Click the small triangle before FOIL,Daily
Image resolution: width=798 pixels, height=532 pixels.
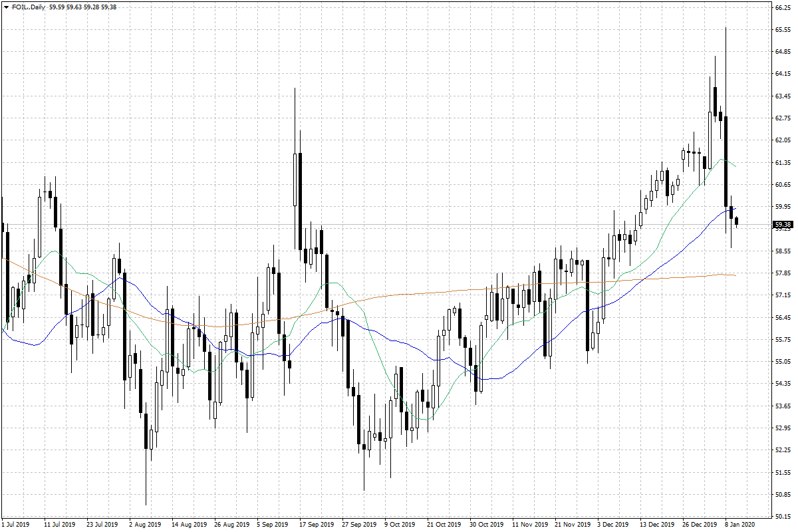[x=6, y=7]
